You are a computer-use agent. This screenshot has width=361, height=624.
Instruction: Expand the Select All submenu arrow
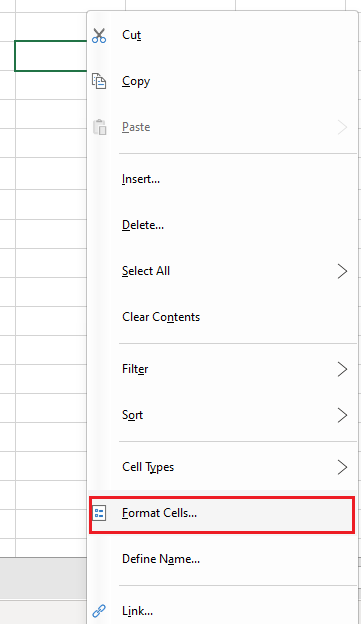342,271
